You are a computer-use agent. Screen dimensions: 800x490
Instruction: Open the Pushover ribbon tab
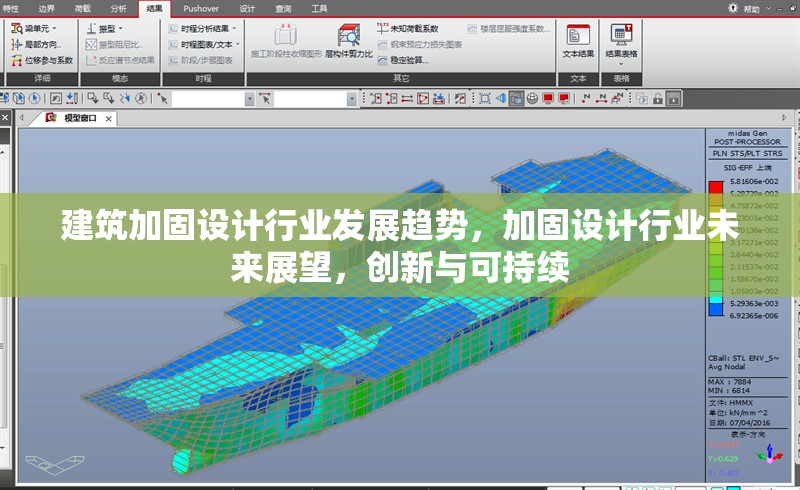click(x=201, y=9)
